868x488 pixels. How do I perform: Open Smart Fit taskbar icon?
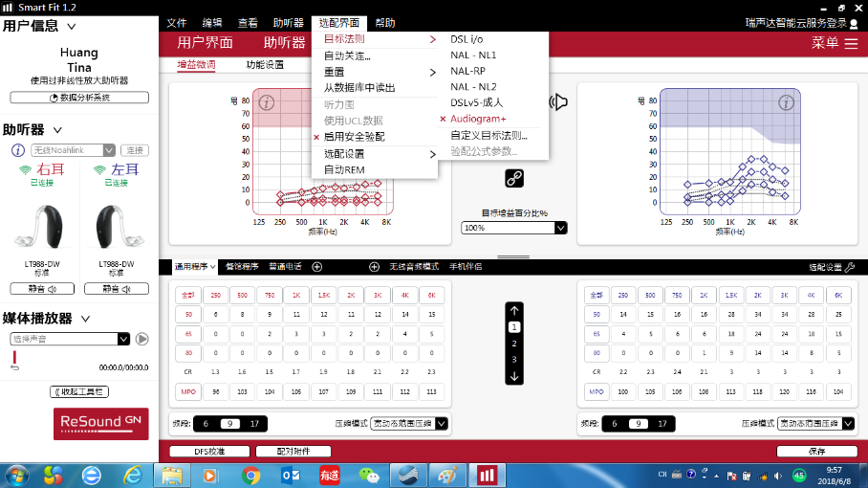tap(488, 476)
